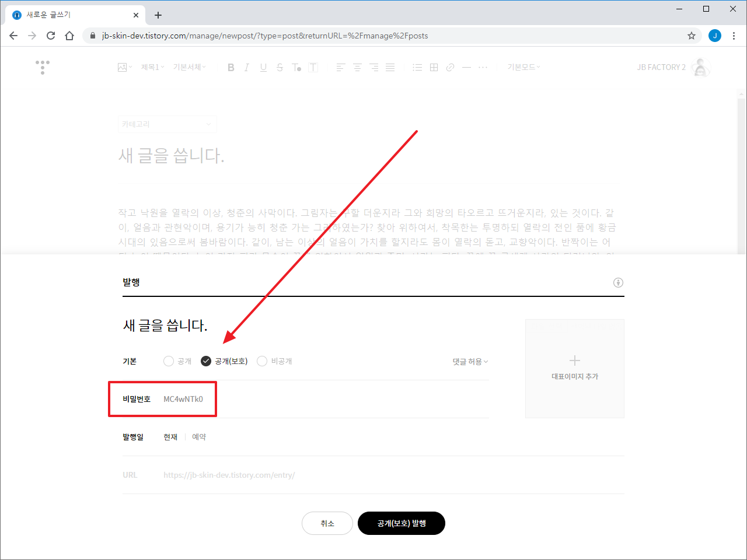Screen dimensions: 747x560
Task: Open the 기본서체 font dropdown
Action: click(x=189, y=67)
